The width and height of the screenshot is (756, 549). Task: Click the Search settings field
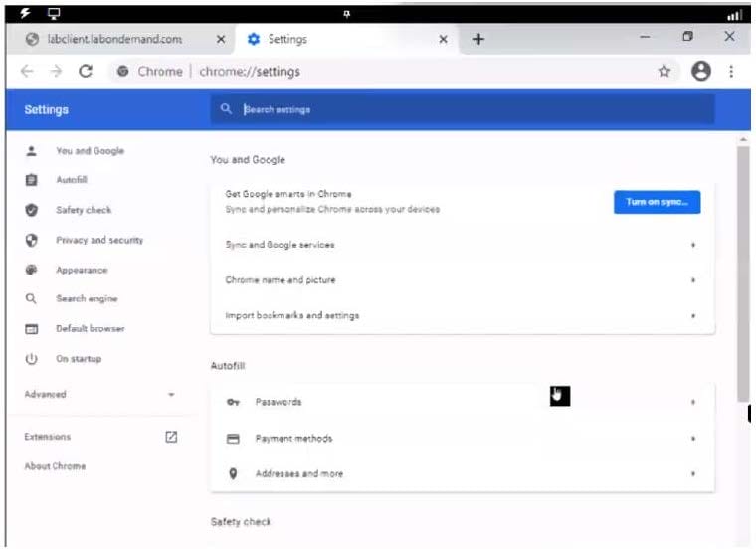click(463, 109)
